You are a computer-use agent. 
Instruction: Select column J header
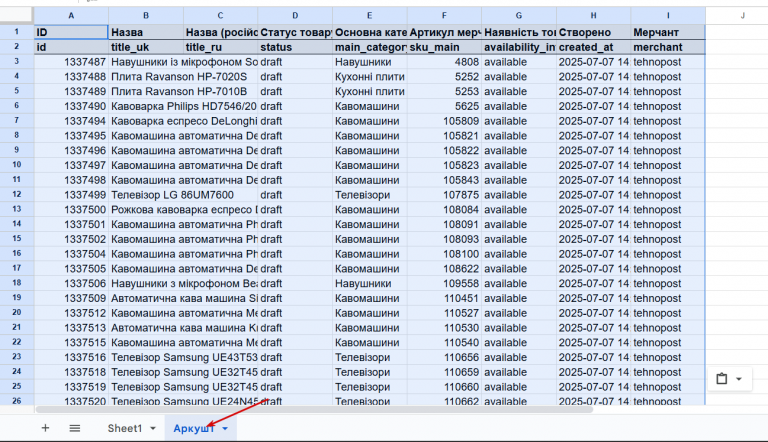(743, 16)
